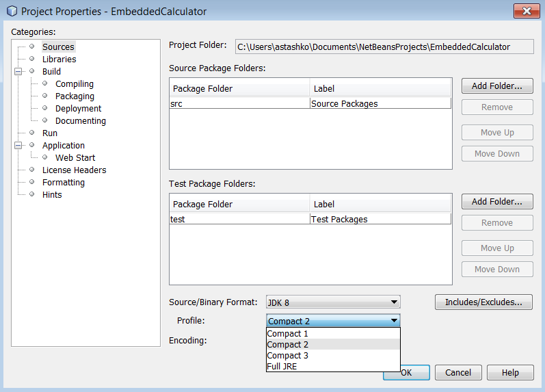Collapse the Build tree node
The image size is (545, 392).
click(x=18, y=72)
